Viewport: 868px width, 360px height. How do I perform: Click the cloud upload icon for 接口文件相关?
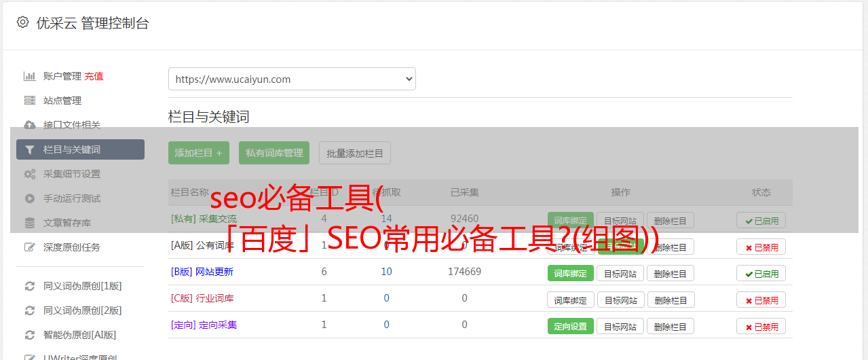[x=29, y=125]
